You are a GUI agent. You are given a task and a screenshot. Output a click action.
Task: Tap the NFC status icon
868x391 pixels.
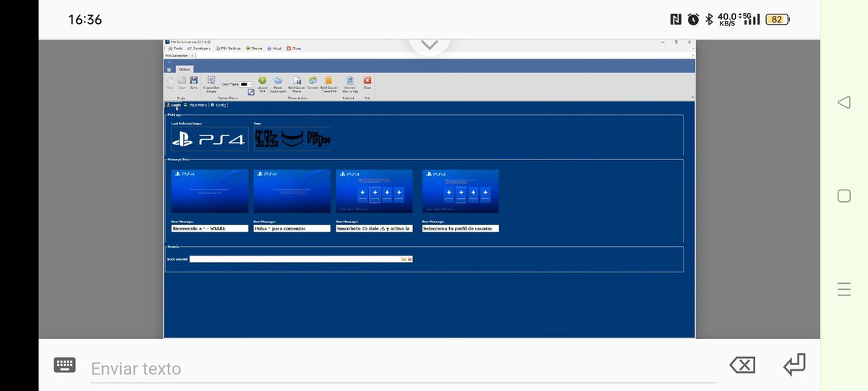click(676, 20)
